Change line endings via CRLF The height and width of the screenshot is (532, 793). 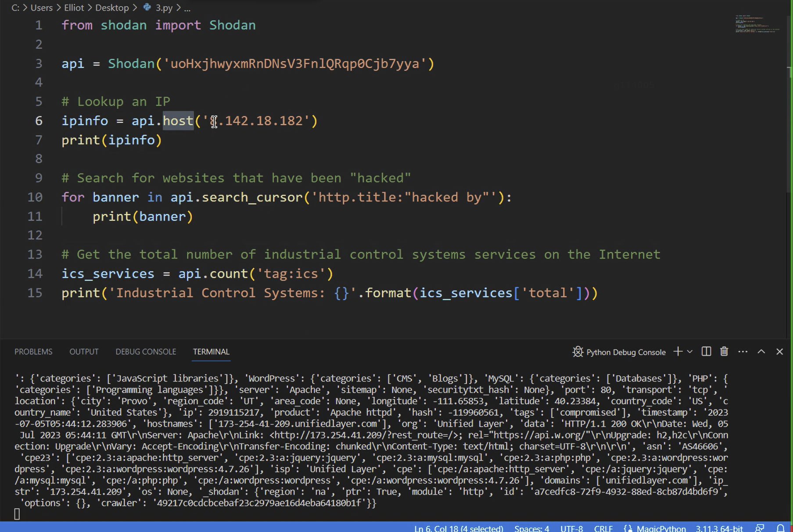pos(603,528)
